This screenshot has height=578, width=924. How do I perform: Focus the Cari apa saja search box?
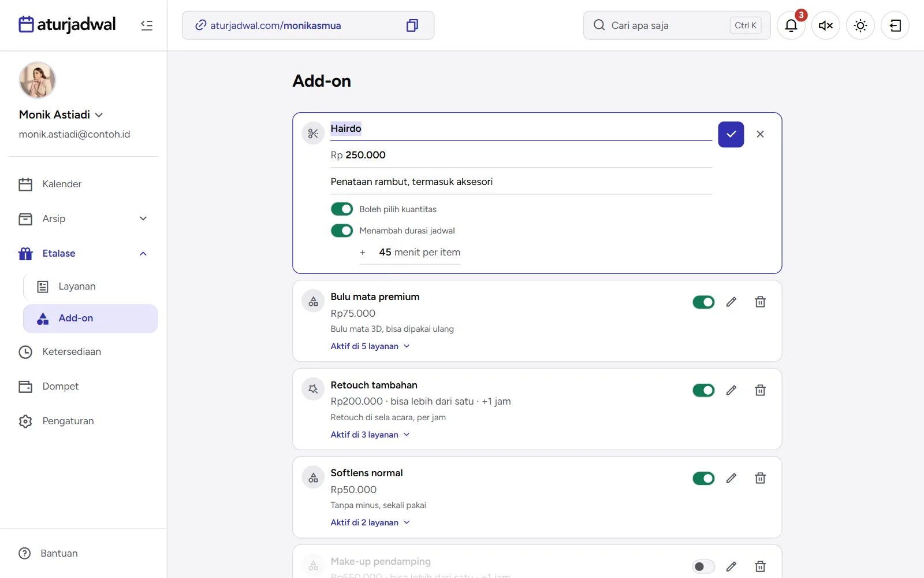(x=677, y=25)
